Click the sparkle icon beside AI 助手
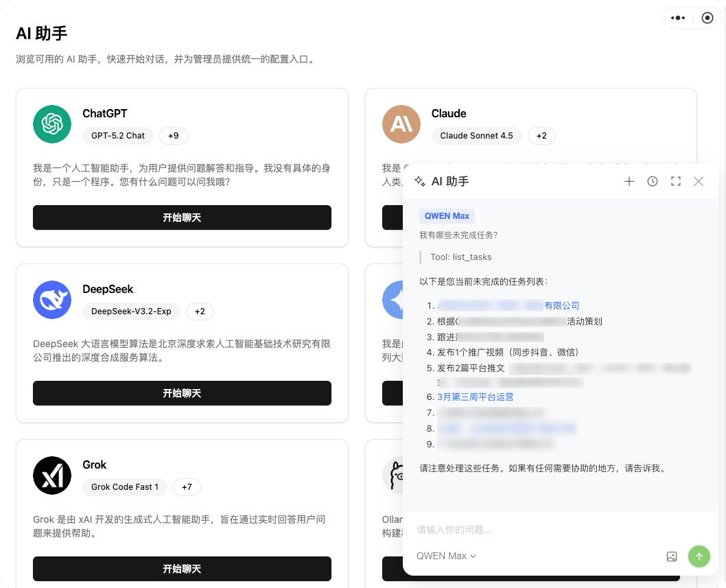The height and width of the screenshot is (588, 726). coord(420,182)
